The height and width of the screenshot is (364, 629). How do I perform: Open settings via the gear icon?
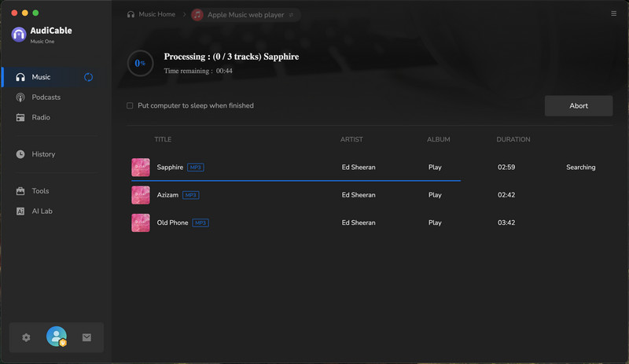click(26, 337)
